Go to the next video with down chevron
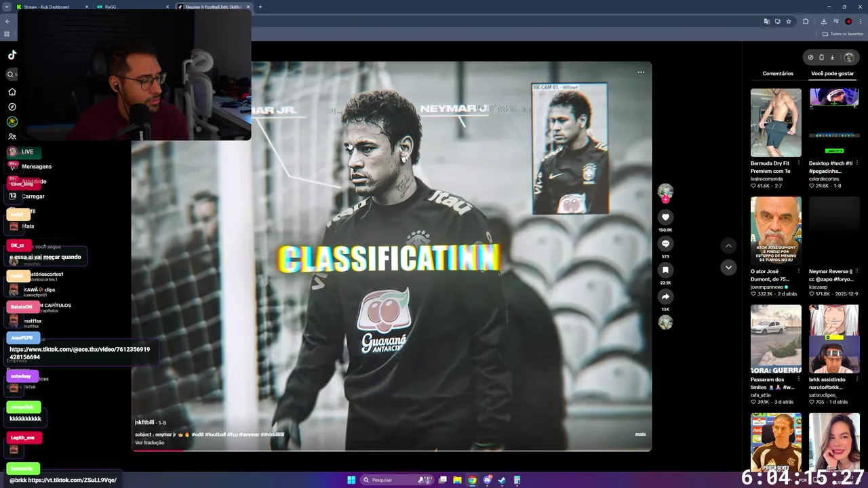This screenshot has height=488, width=868. (728, 267)
